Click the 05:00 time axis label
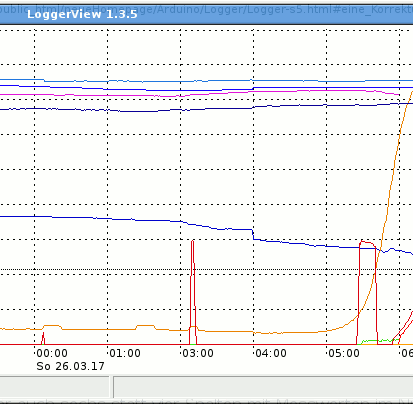The height and width of the screenshot is (404, 413). pos(344,353)
